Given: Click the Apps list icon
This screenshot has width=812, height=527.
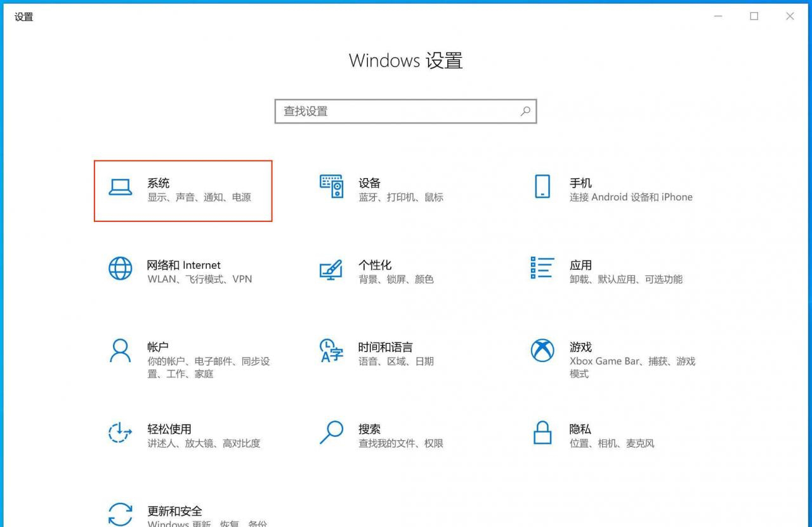Looking at the screenshot, I should pos(542,268).
